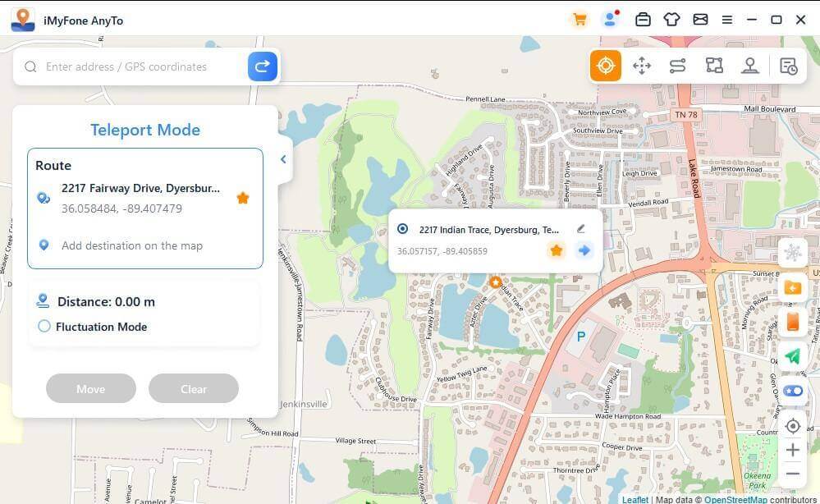Click the orange phone device icon
The width and height of the screenshot is (820, 504).
(x=793, y=322)
